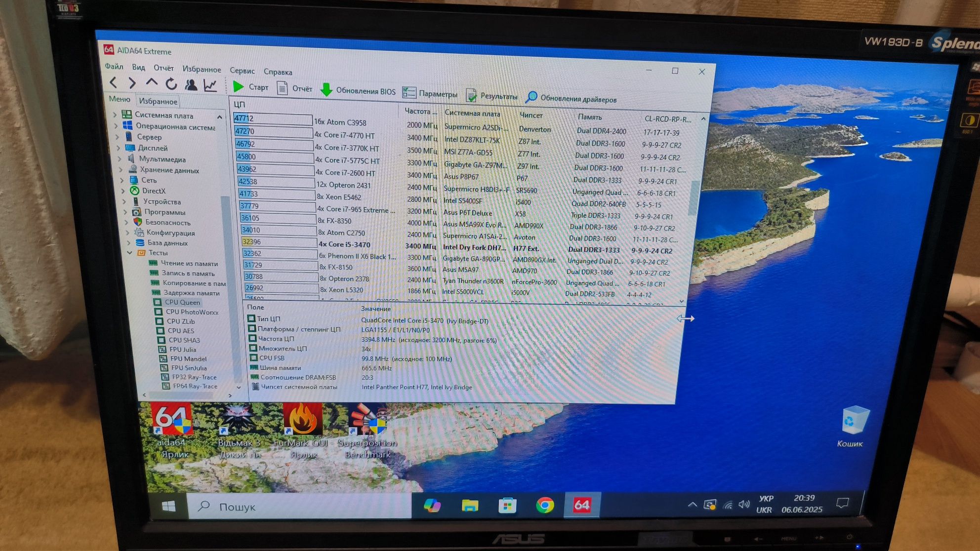Image resolution: width=980 pixels, height=551 pixels.
Task: Click the Память column header
Action: 590,117
